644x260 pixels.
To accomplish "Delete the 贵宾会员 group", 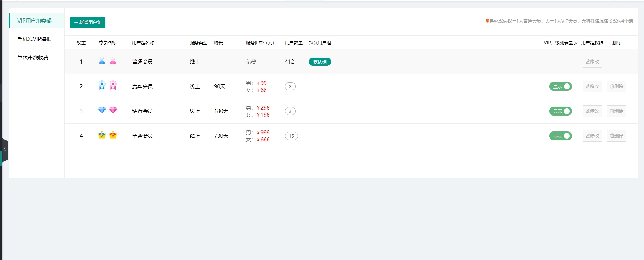I will [617, 86].
